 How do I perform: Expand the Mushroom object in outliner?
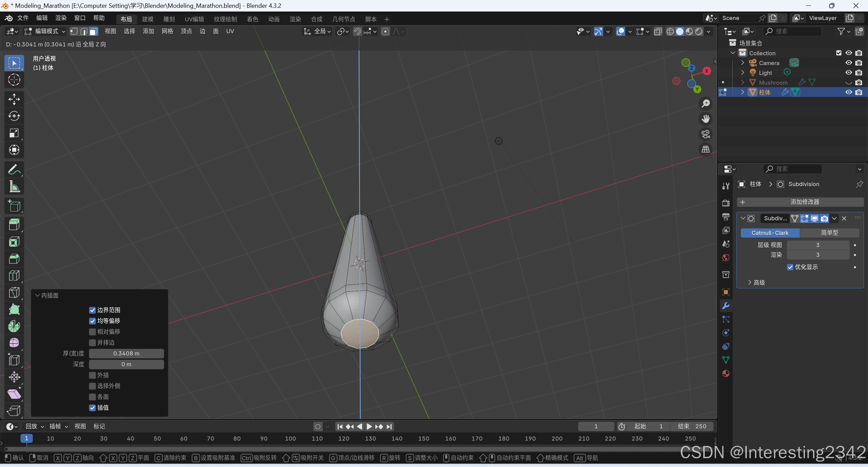point(742,82)
